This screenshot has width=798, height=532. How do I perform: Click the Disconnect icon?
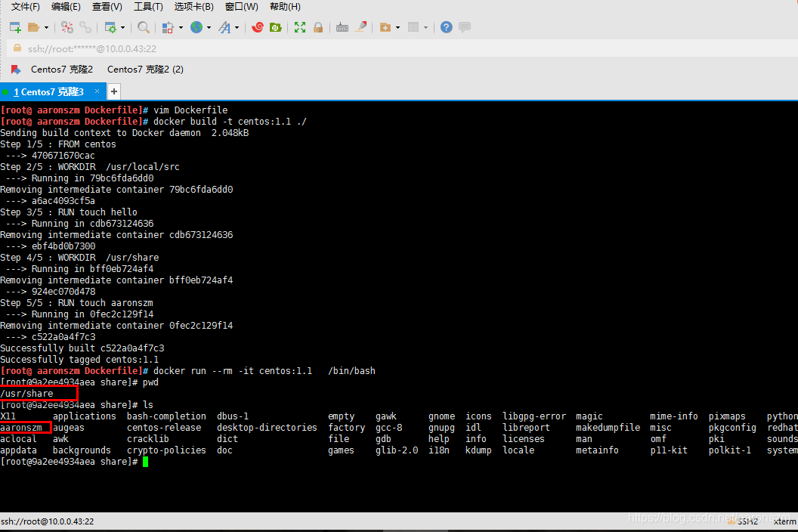[x=67, y=27]
